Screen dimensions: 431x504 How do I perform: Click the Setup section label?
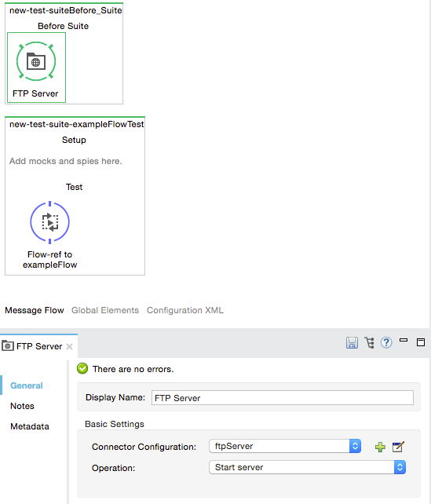pos(74,140)
